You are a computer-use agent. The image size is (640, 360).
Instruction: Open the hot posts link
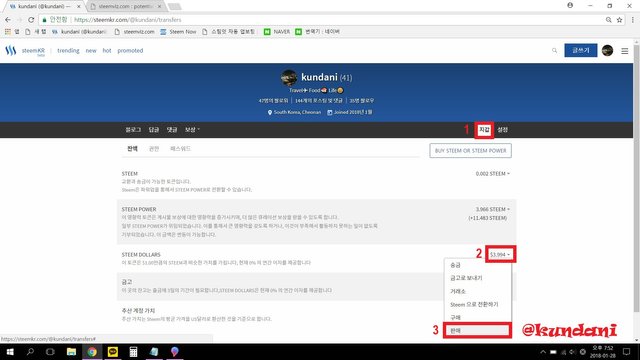tap(107, 51)
